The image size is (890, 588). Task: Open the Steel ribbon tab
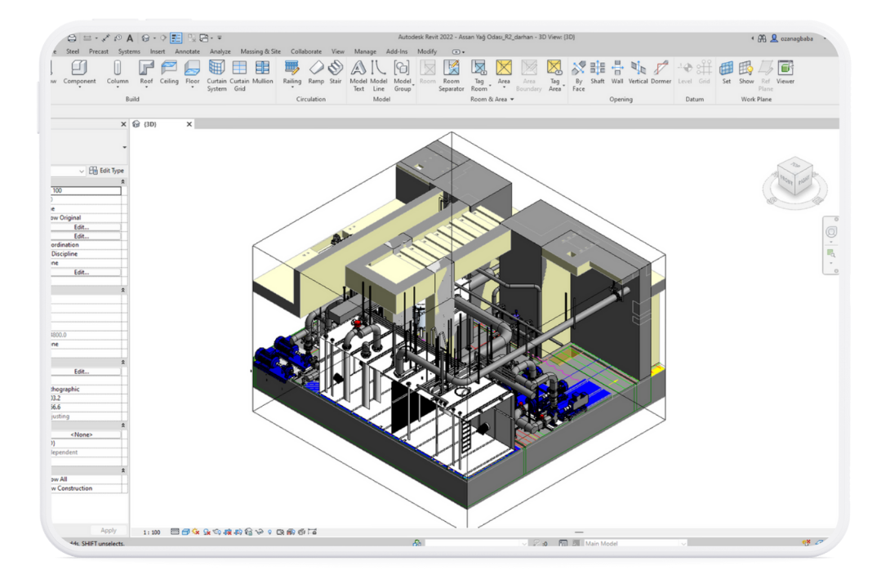click(73, 51)
